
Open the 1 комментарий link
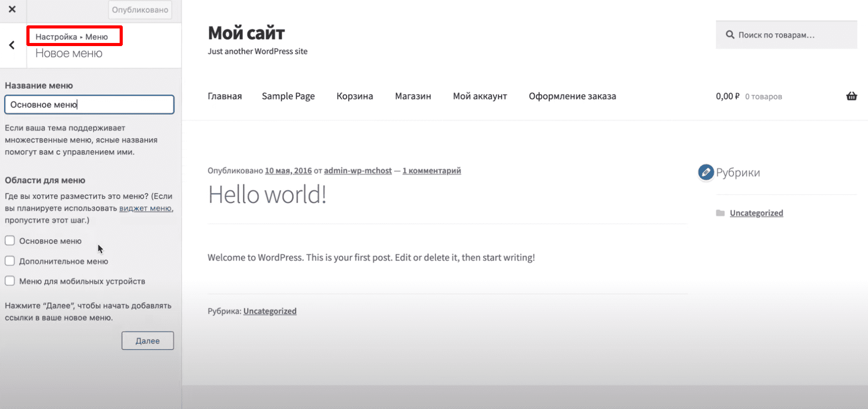click(x=432, y=170)
